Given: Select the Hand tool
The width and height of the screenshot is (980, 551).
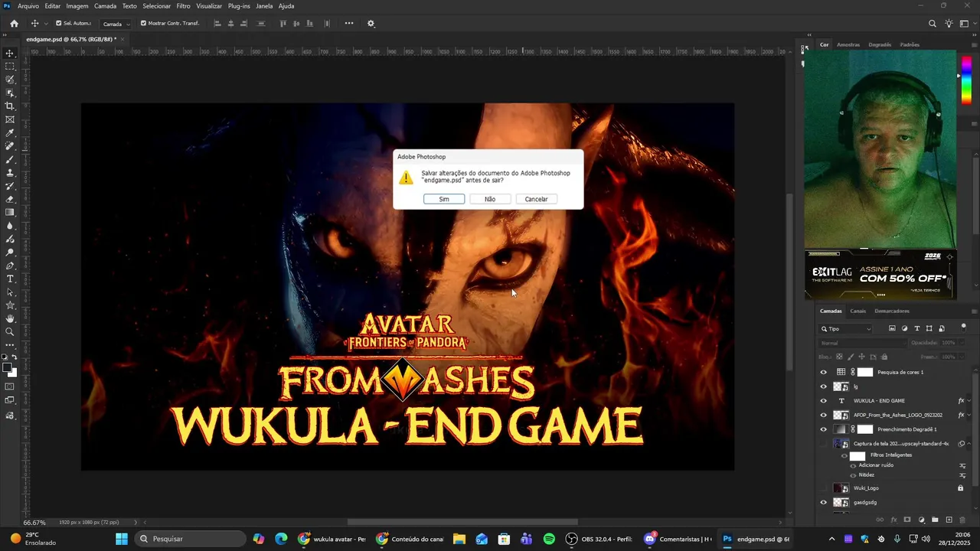Looking at the screenshot, I should [x=10, y=318].
